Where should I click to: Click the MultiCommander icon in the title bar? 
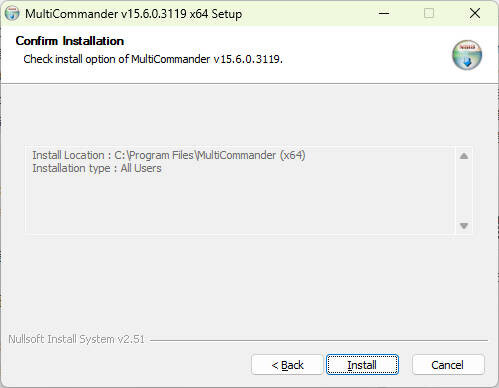tap(12, 14)
